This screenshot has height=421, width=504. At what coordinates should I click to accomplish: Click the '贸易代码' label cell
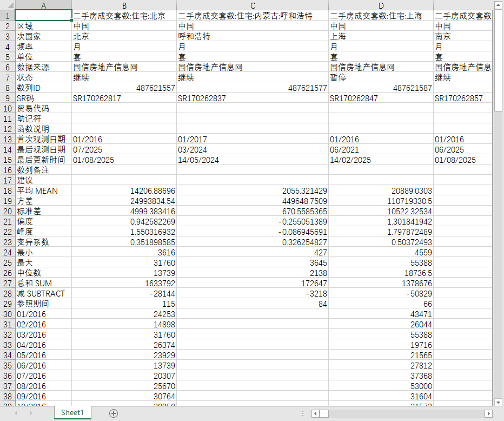tap(43, 108)
